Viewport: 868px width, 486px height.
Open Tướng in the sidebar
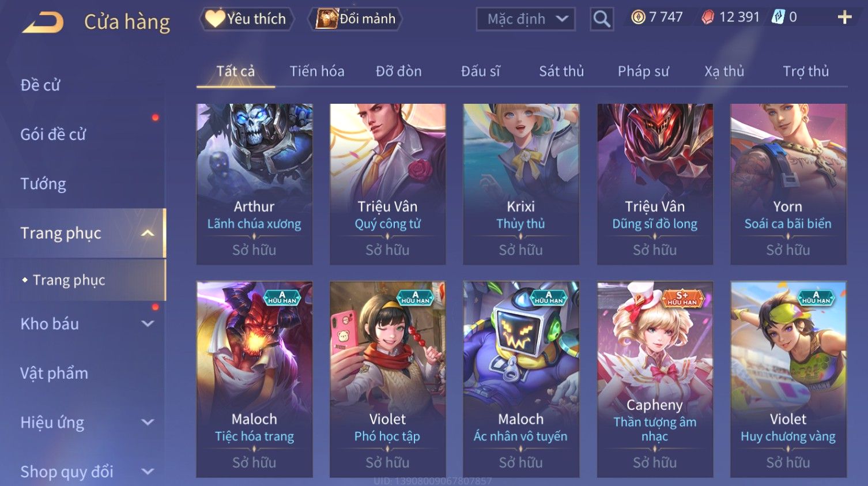pos(43,184)
